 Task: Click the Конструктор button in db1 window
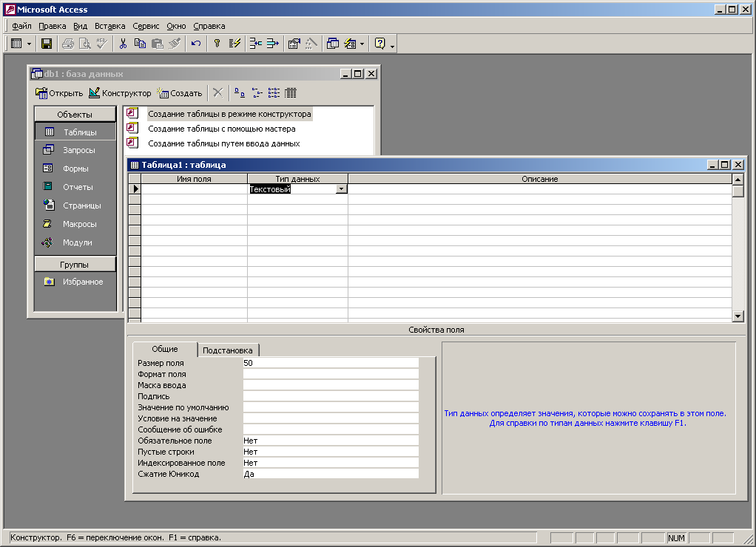coord(120,93)
